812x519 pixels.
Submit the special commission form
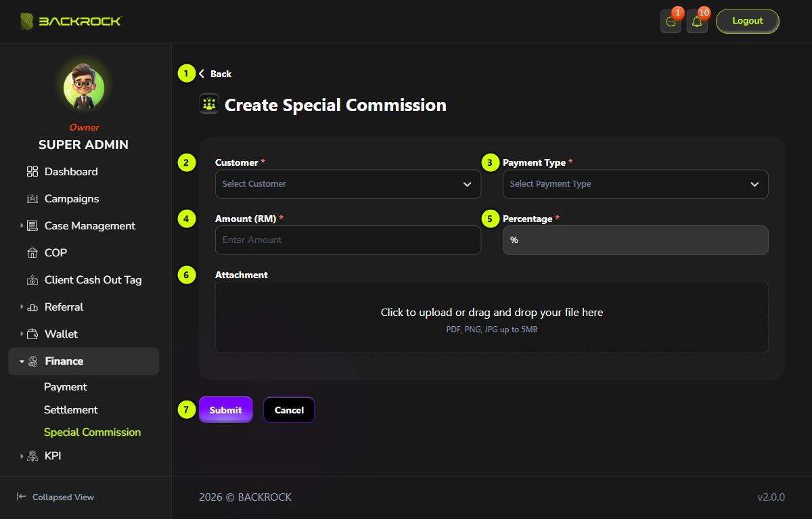pos(226,410)
